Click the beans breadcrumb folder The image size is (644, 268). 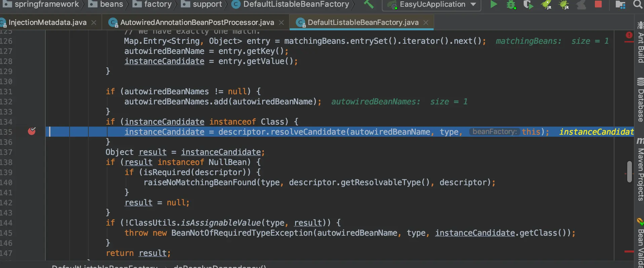(x=106, y=4)
